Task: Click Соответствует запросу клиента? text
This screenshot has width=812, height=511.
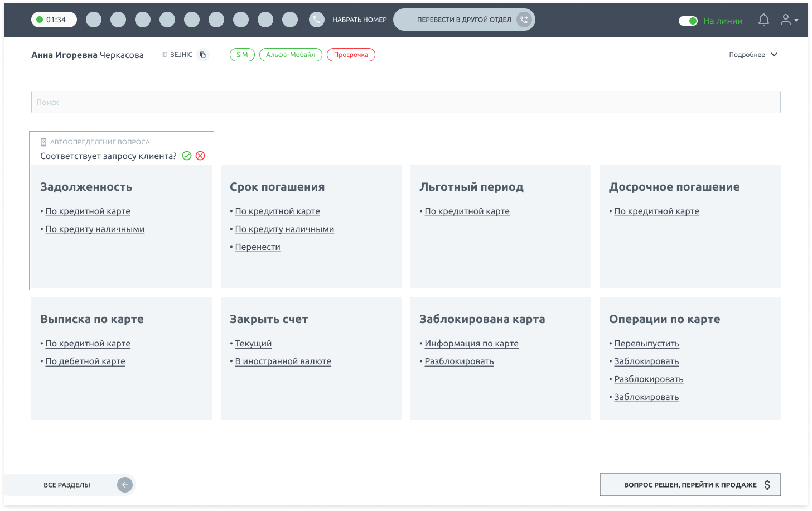Action: tap(108, 156)
